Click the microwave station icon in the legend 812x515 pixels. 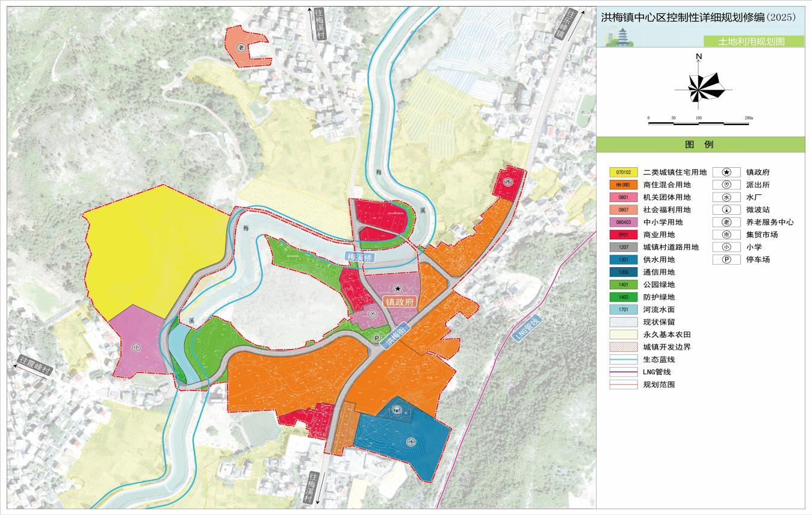[x=727, y=209]
